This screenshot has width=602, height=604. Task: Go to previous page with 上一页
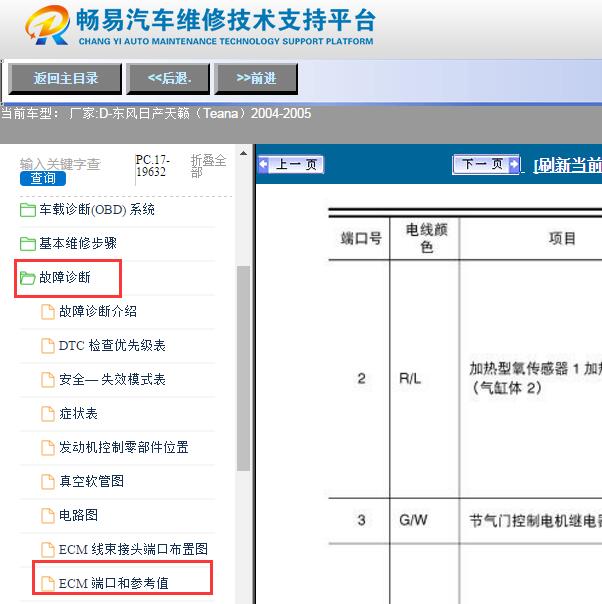pos(291,164)
